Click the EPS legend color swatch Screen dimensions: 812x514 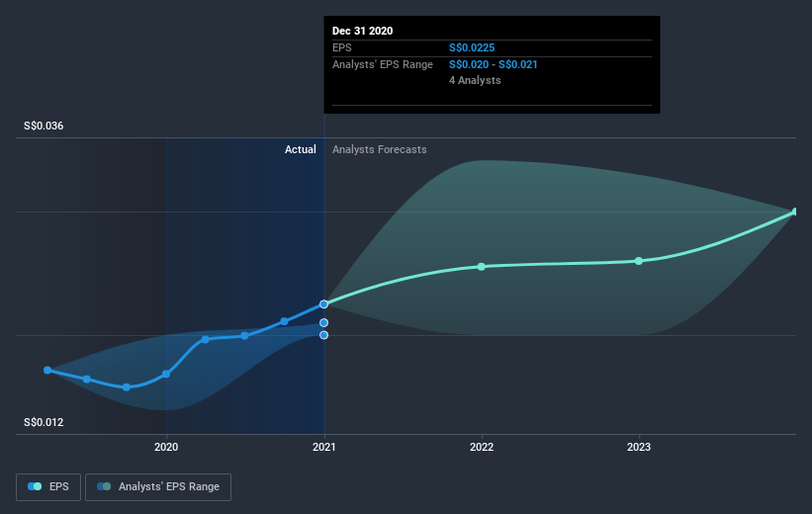(x=35, y=486)
